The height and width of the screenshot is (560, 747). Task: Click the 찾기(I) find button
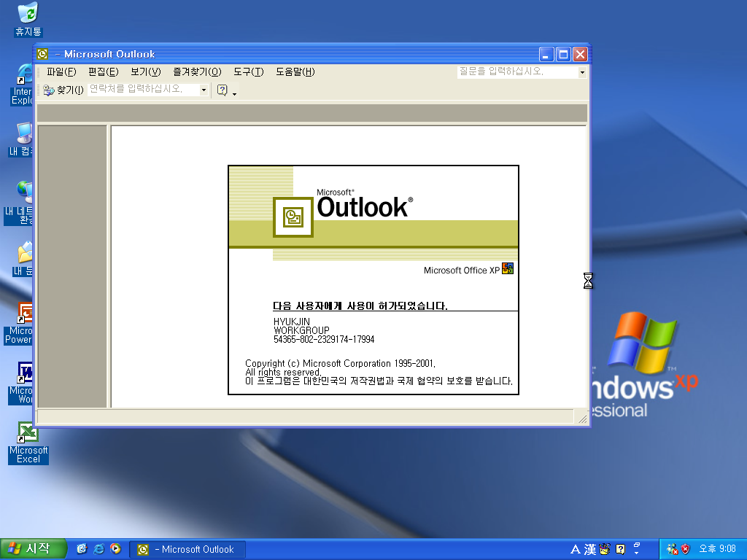[x=63, y=90]
